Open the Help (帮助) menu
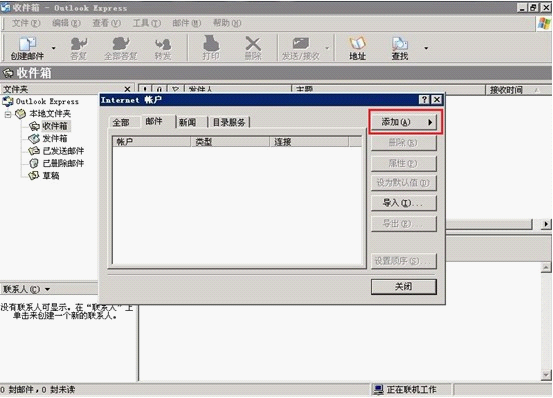553x398 pixels. pos(227,23)
